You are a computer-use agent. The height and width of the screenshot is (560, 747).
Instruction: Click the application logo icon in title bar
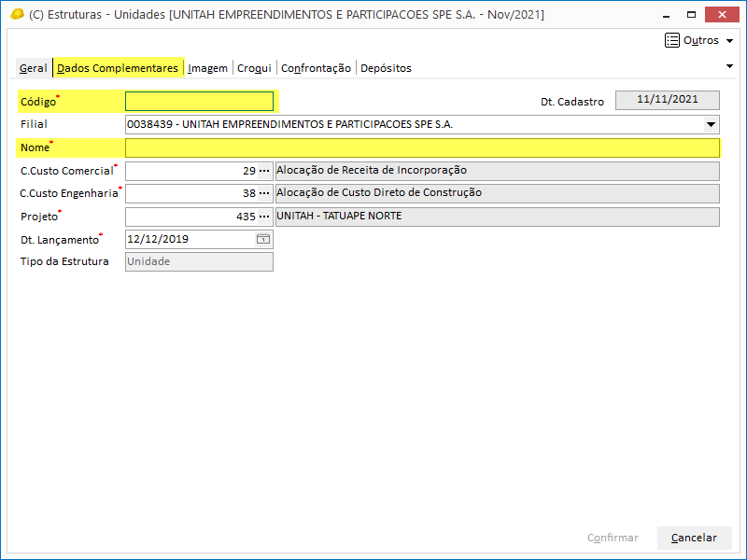17,15
